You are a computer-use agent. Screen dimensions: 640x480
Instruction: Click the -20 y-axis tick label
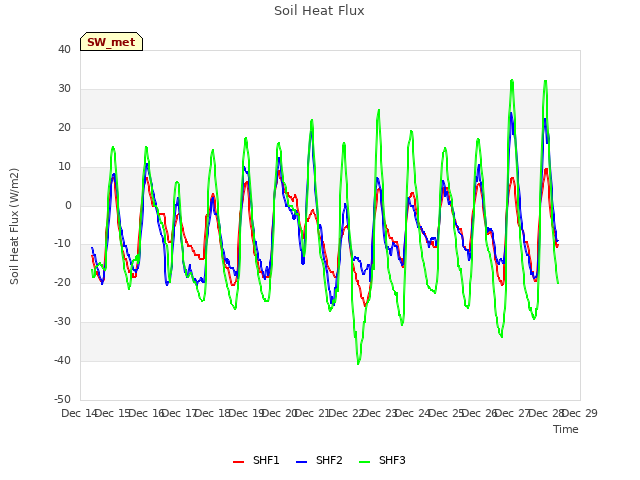pos(62,282)
